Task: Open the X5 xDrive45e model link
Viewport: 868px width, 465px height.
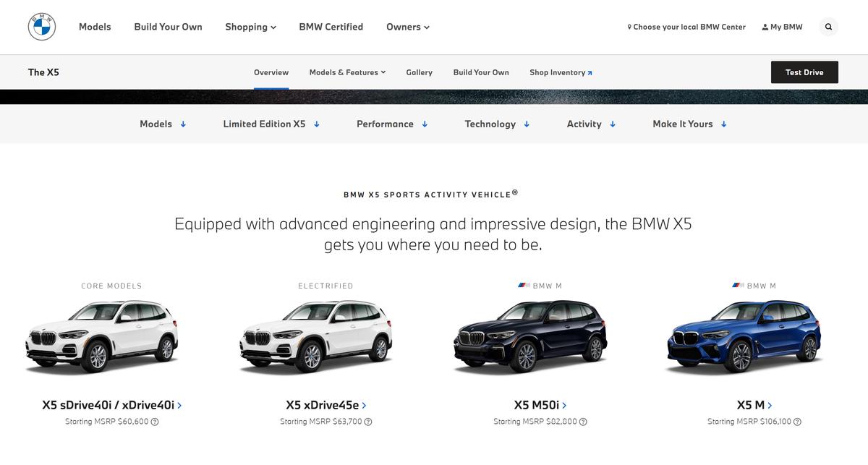Action: [x=325, y=405]
